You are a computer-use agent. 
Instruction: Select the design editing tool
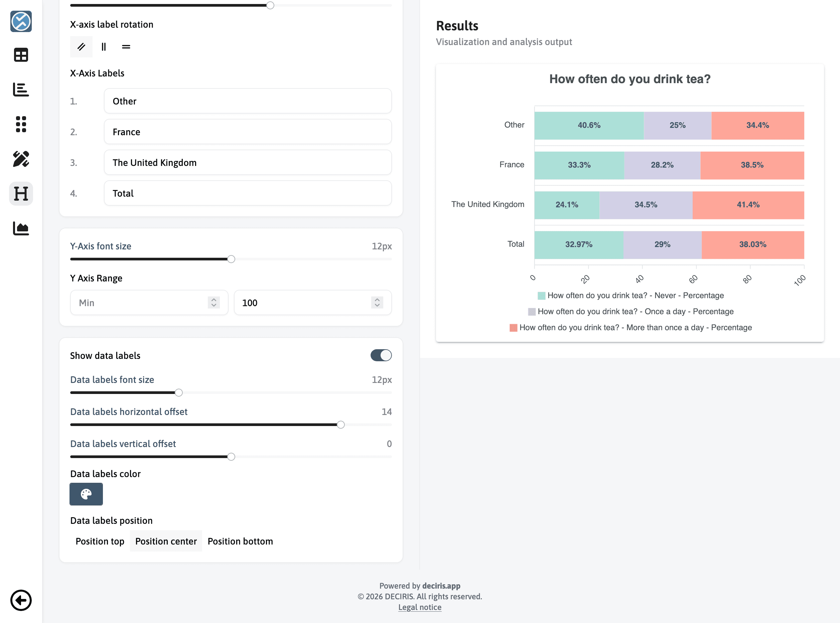pos(21,160)
